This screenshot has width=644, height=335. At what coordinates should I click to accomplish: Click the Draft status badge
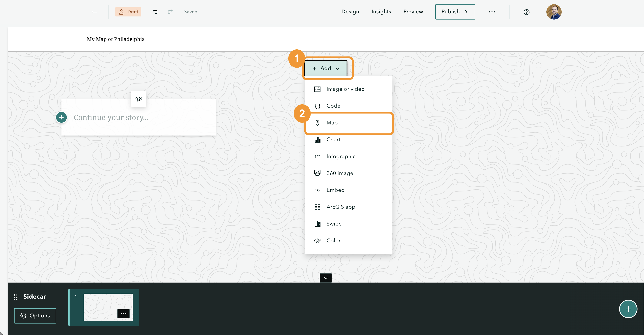click(128, 12)
